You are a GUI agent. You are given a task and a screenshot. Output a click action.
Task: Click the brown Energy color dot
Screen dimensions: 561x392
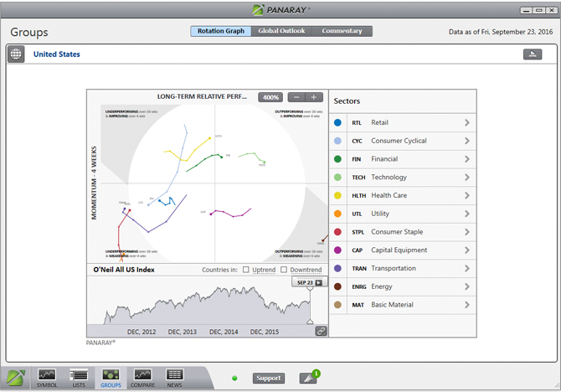coord(337,286)
